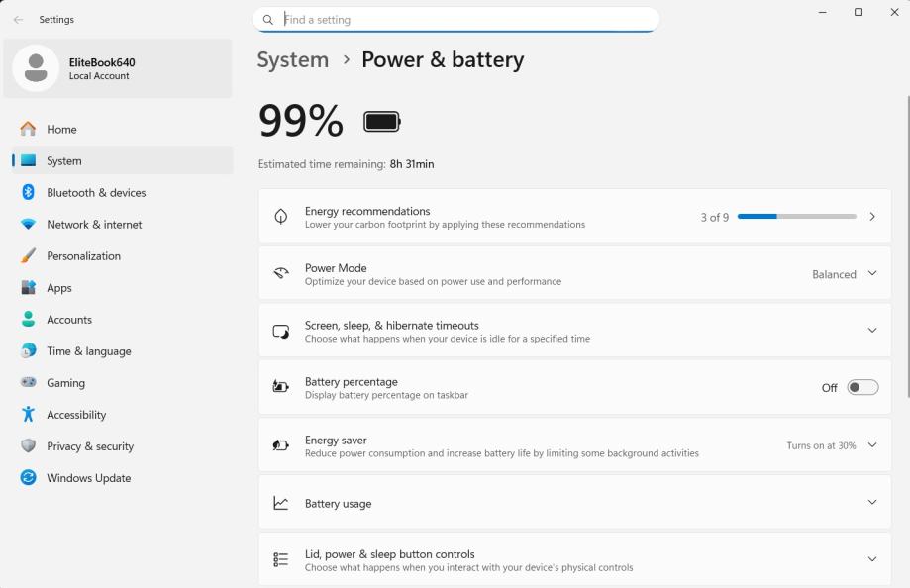Image resolution: width=910 pixels, height=588 pixels.
Task: Click the Find a setting search box
Action: 465,20
